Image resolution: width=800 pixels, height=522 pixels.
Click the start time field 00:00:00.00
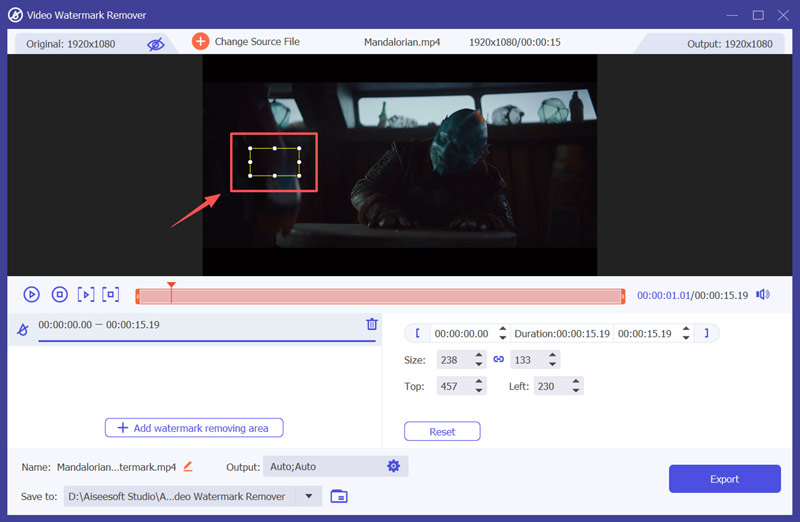click(462, 334)
